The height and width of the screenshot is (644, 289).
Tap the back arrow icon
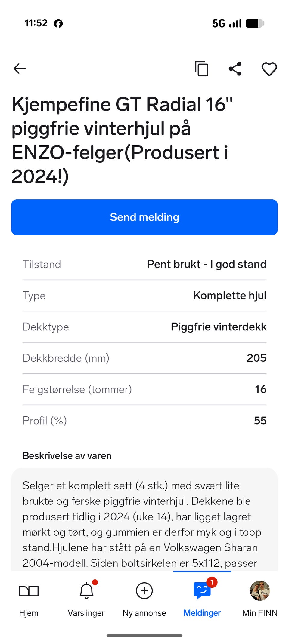click(x=20, y=69)
